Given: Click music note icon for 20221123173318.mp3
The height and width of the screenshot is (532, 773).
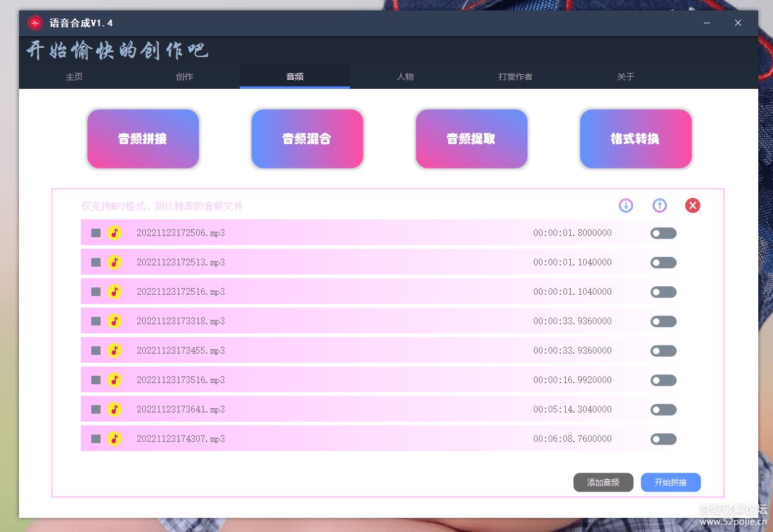Looking at the screenshot, I should tap(114, 321).
